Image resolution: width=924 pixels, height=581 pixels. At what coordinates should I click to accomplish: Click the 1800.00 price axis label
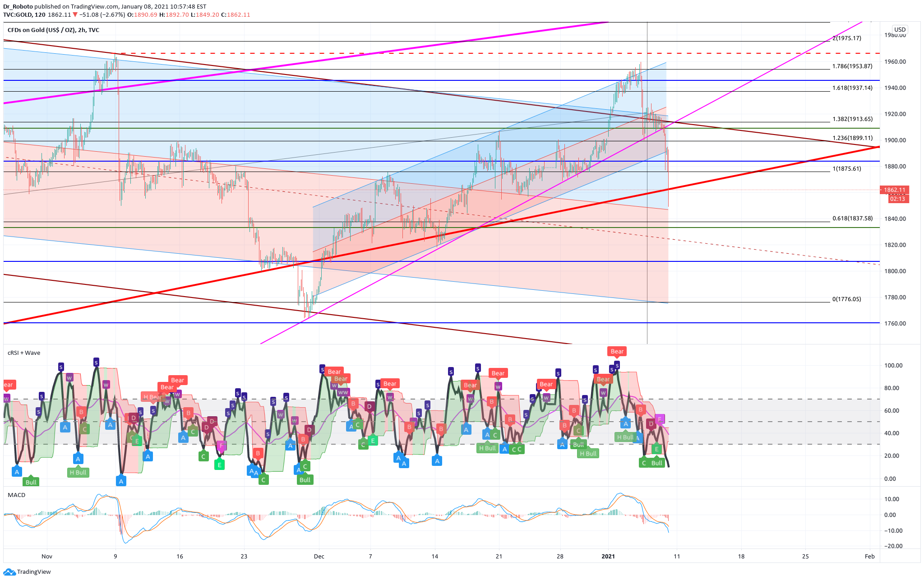[895, 271]
